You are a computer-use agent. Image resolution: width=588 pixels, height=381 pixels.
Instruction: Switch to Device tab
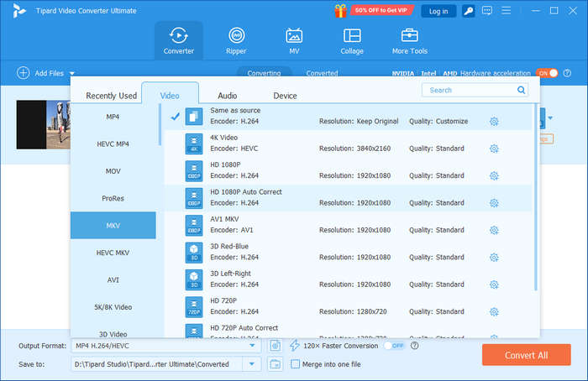point(285,96)
